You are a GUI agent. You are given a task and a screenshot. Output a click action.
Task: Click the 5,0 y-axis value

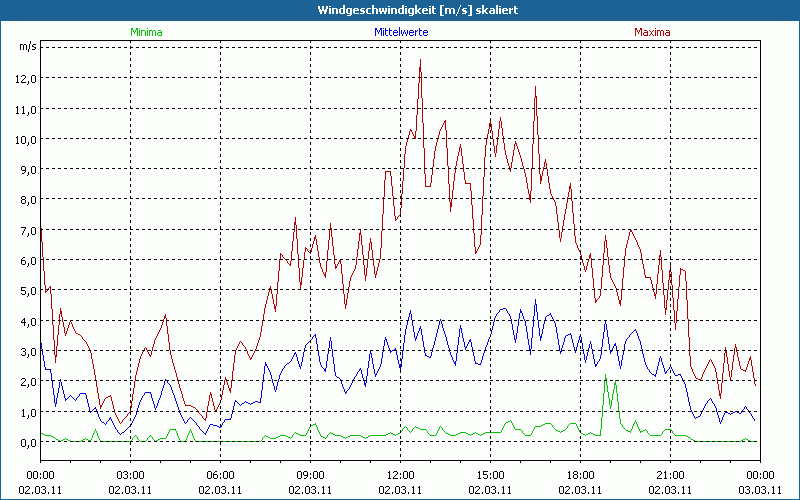pos(30,291)
